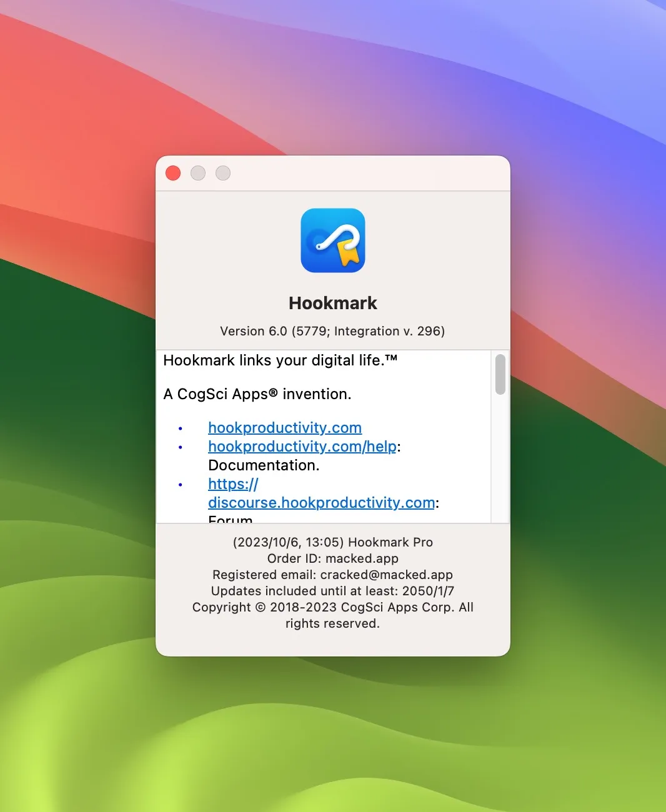Click the version 6.0 text line
This screenshot has width=666, height=812.
(332, 331)
